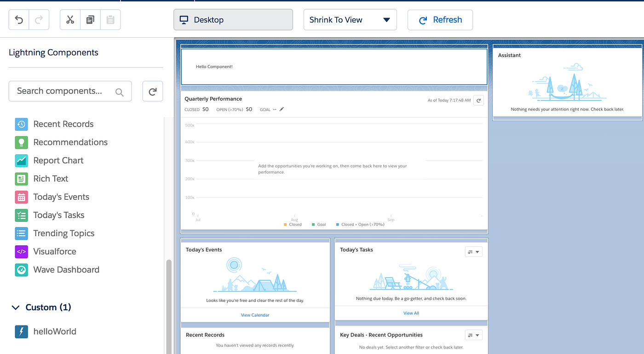Click the Visualforce component icon
The width and height of the screenshot is (644, 354).
[x=21, y=251]
